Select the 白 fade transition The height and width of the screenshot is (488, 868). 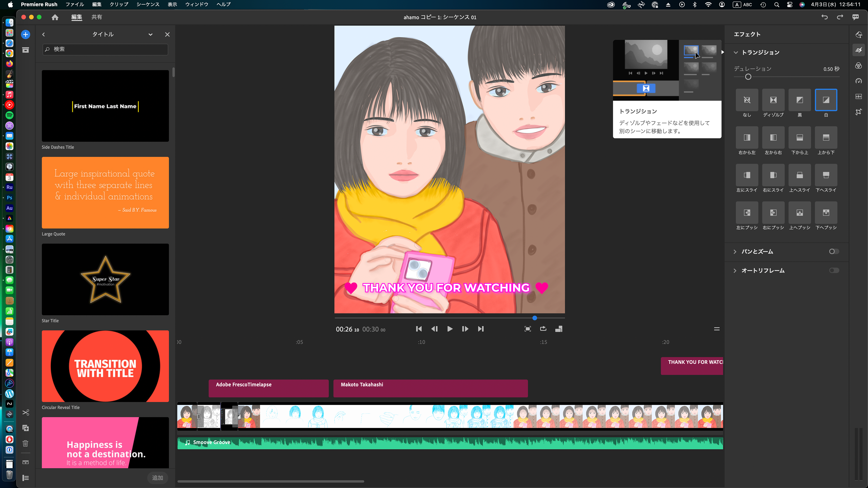(826, 100)
